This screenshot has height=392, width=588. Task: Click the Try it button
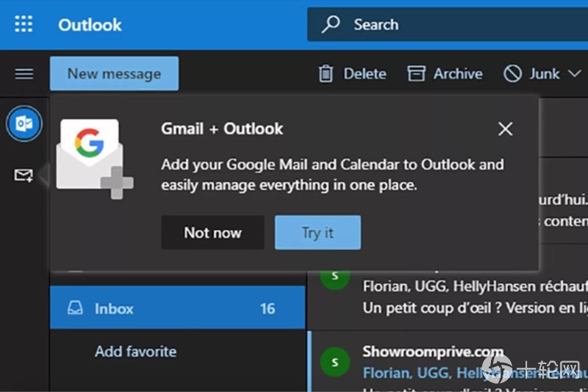pyautogui.click(x=318, y=233)
